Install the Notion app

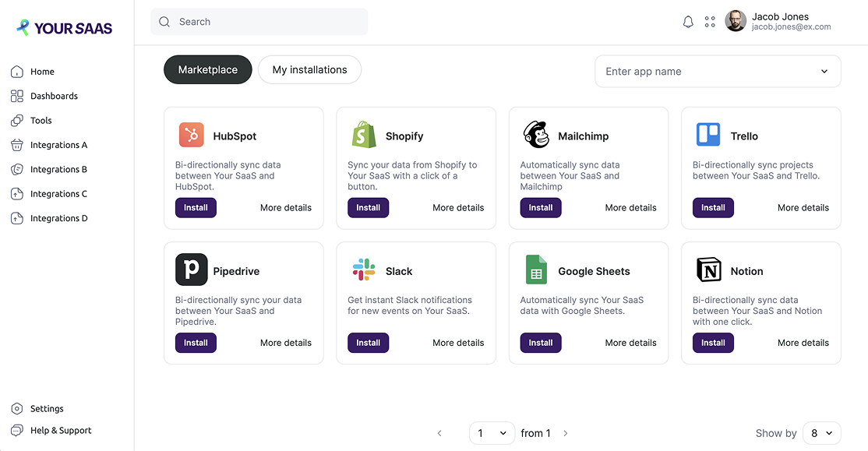[713, 343]
